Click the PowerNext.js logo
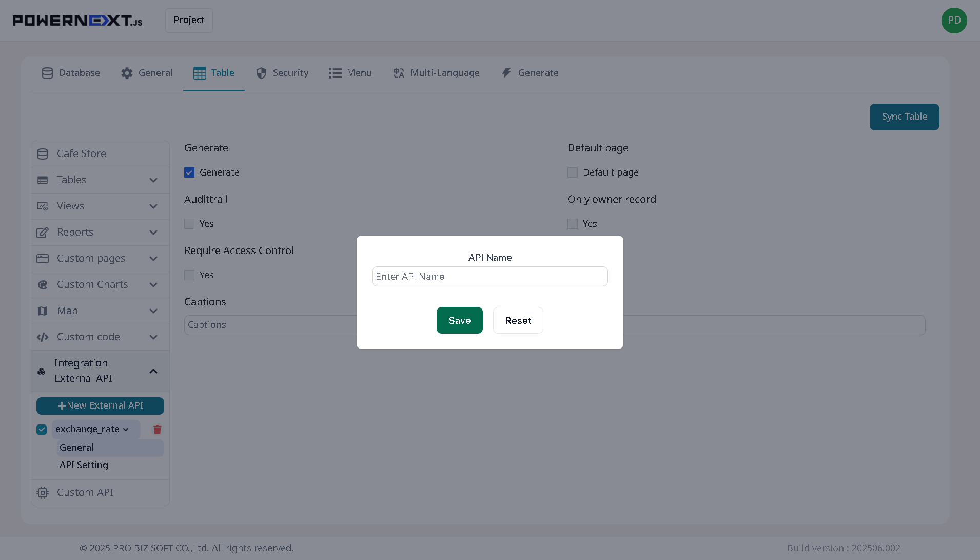This screenshot has height=560, width=980. click(77, 21)
